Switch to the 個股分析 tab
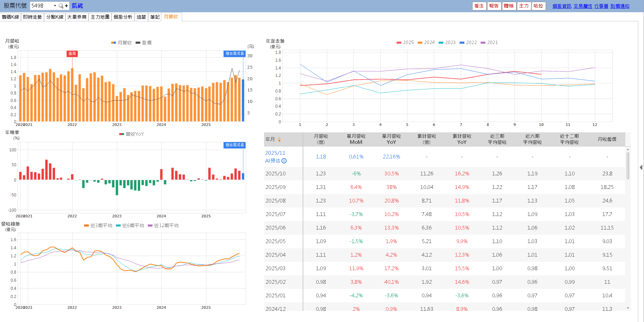The image size is (644, 322). point(123,17)
